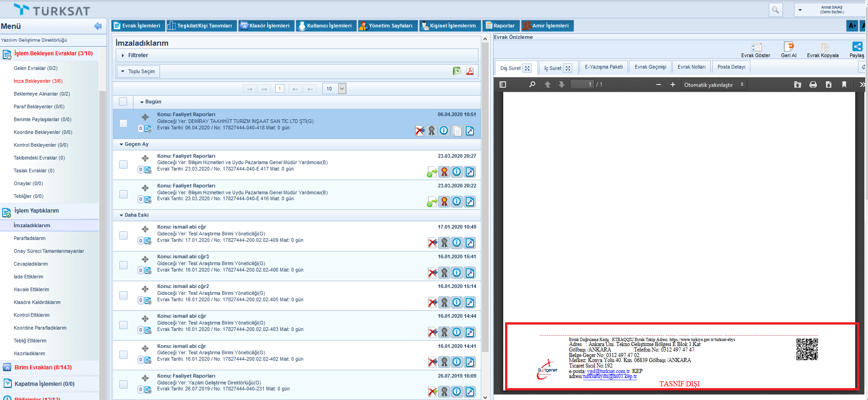868x400 pixels.
Task: Check the select-all checkbox in list header
Action: [123, 101]
